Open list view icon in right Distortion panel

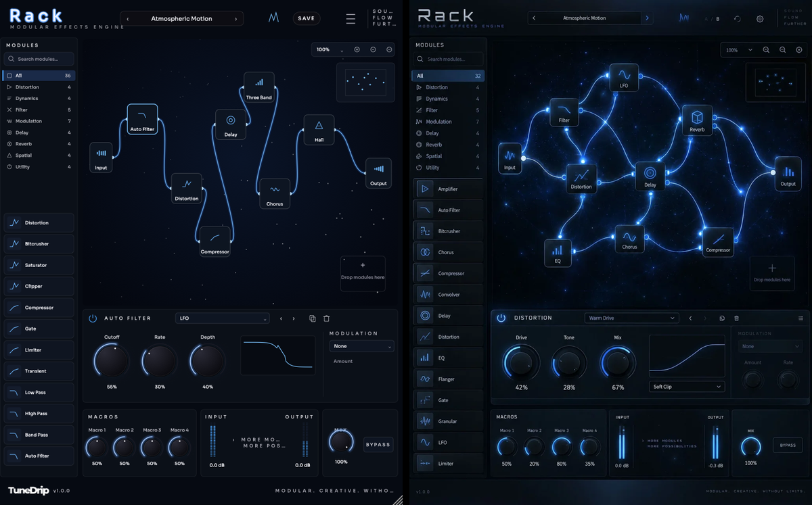pos(800,318)
